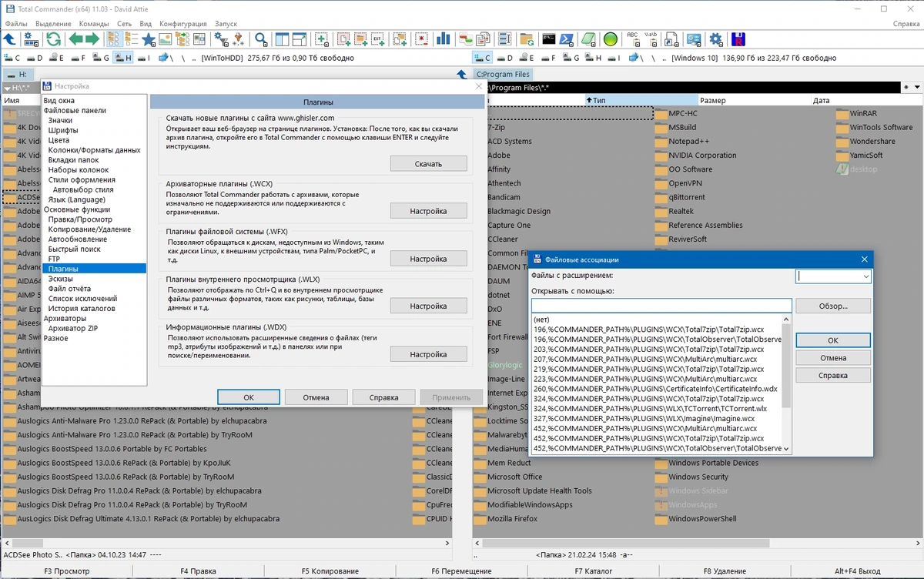Image resolution: width=924 pixels, height=579 pixels.
Task: Click the green circle toolbar icon
Action: click(611, 39)
